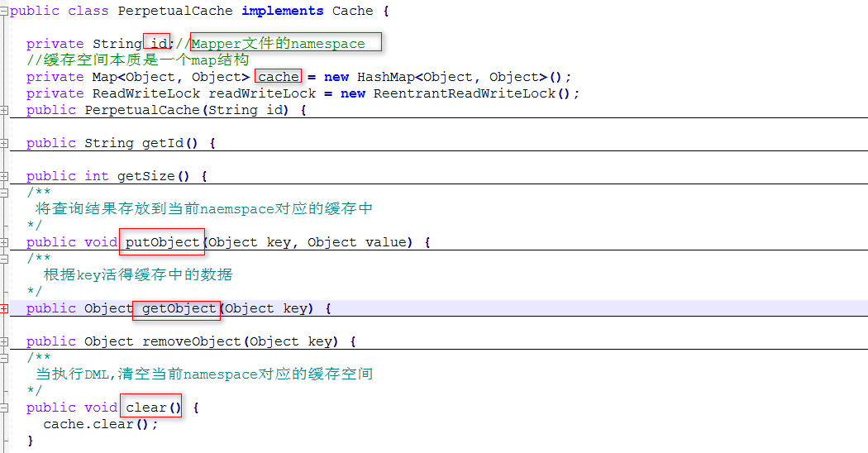This screenshot has height=453, width=868.
Task: Click the '将查询结果存放到当前naemspace对应的缓存中' comment
Action: [203, 209]
